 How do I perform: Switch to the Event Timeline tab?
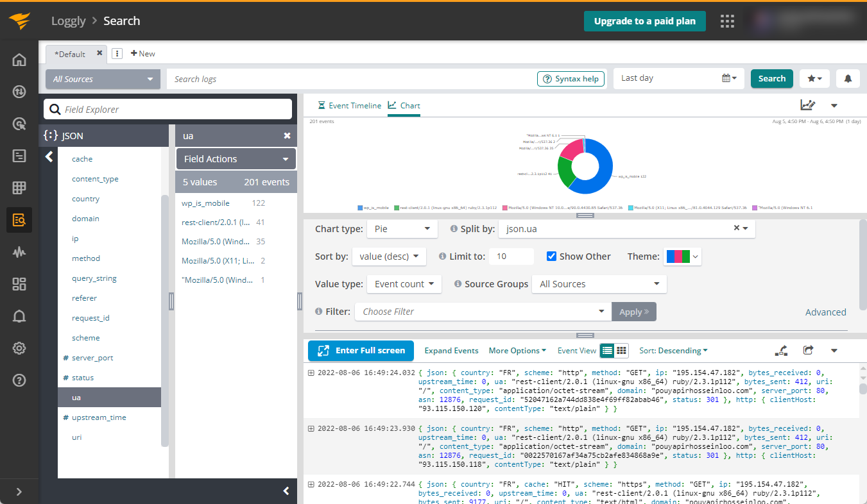(x=350, y=106)
